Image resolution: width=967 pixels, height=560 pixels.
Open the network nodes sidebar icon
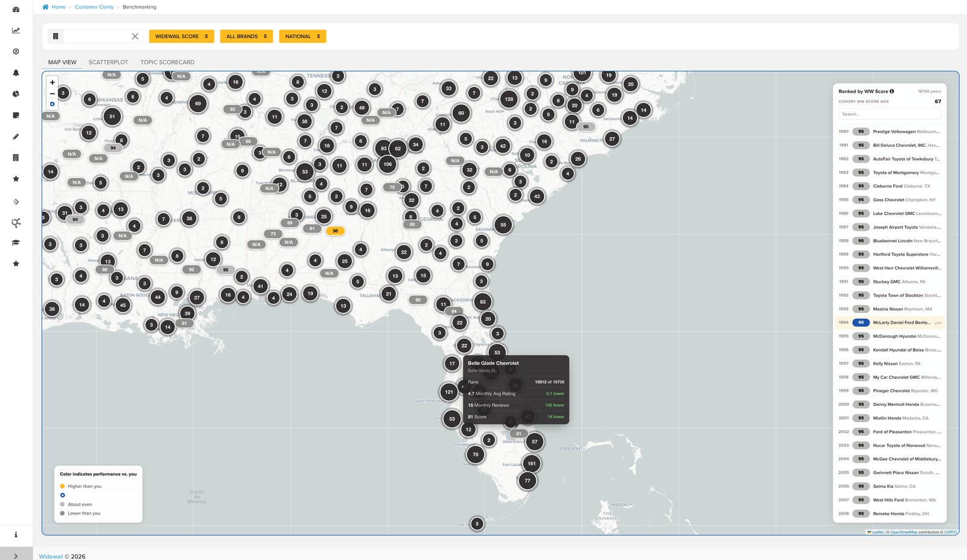coord(16,223)
